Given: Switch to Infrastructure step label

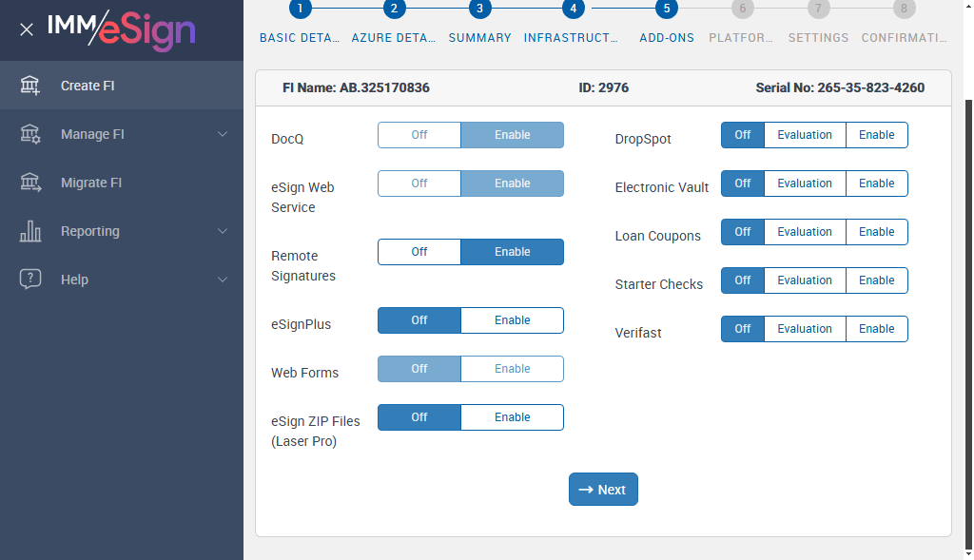Looking at the screenshot, I should click(x=571, y=38).
